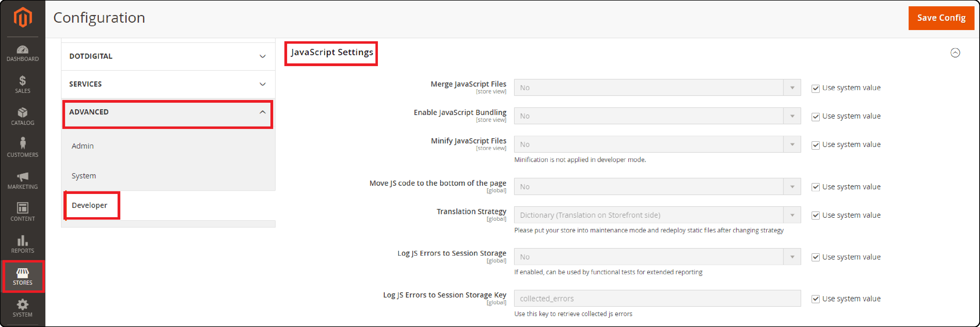
Task: Open Move JS code to bottom dropdown
Action: 657,187
